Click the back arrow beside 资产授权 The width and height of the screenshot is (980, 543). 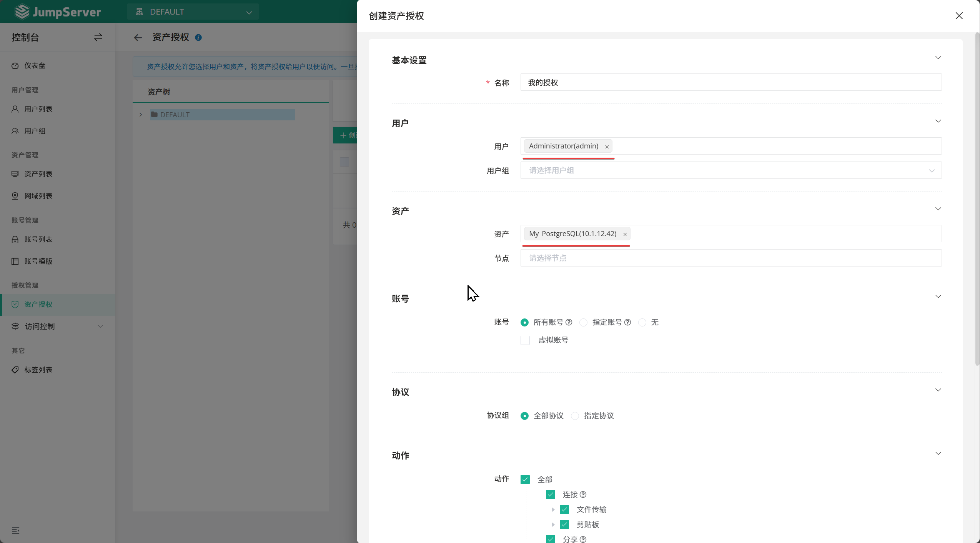point(138,37)
